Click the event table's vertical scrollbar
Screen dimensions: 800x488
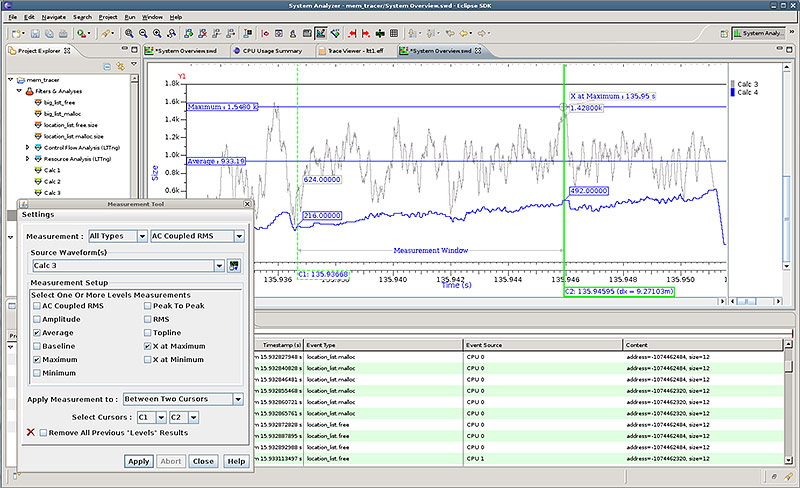pyautogui.click(x=788, y=403)
